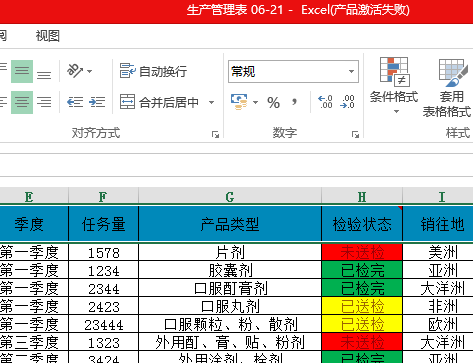Select cell with value 2423
This screenshot has height=363, width=473.
click(103, 306)
